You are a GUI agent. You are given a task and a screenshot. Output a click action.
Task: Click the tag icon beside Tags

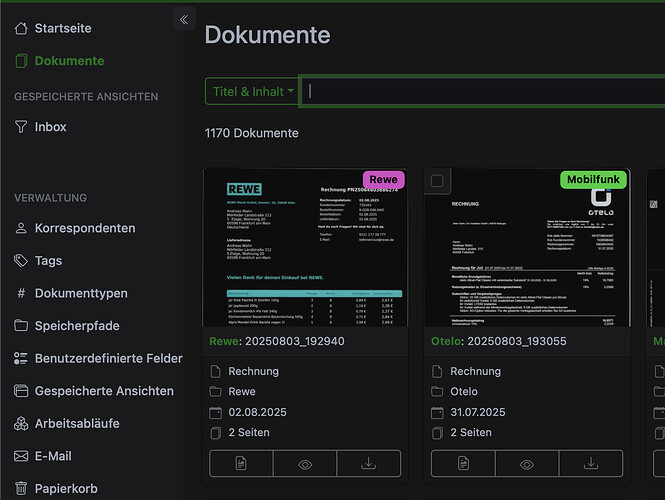21,260
